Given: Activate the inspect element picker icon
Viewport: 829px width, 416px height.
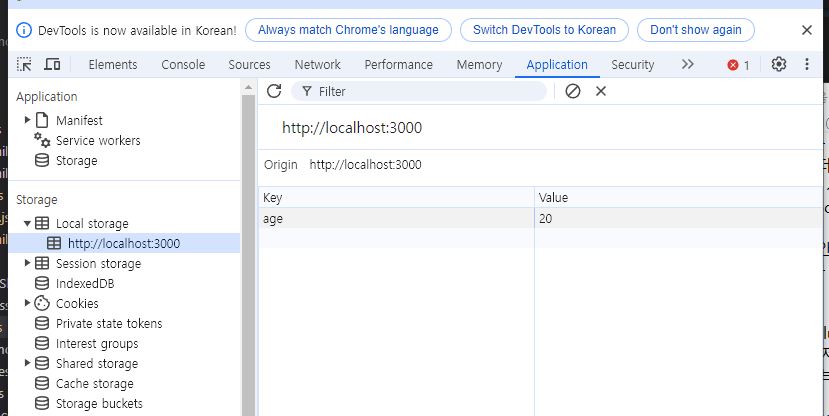Looking at the screenshot, I should (24, 64).
